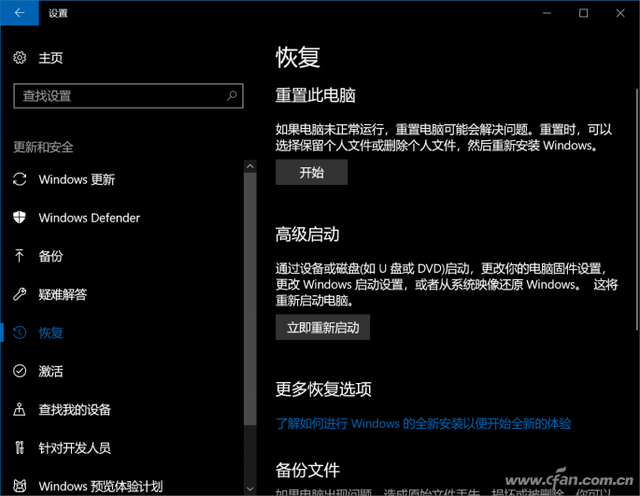Click the Windows 预览体验计划 cat icon
640x496 pixels.
[x=20, y=486]
